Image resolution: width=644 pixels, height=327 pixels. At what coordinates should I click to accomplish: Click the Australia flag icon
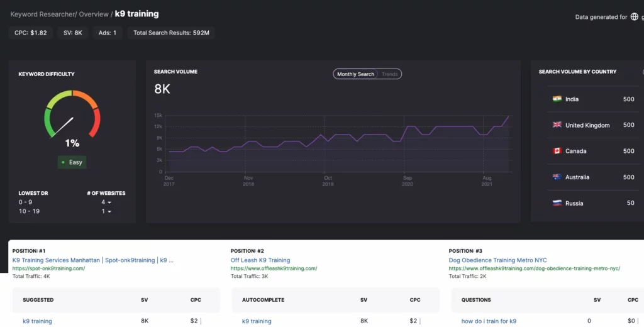[557, 177]
